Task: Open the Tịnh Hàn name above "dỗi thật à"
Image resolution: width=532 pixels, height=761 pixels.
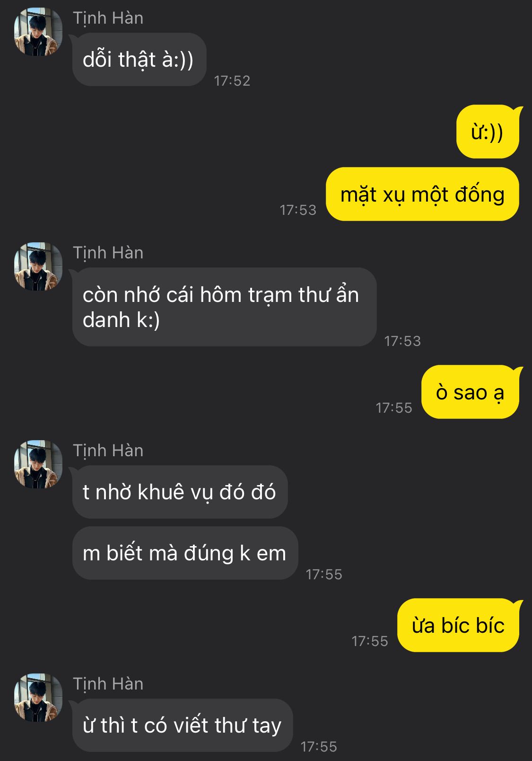Action: point(108,18)
